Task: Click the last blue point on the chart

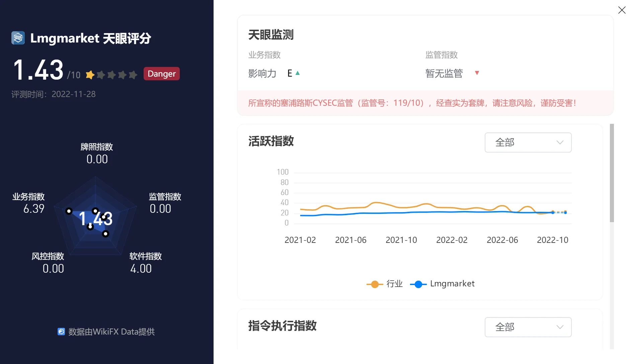Action: 565,212
